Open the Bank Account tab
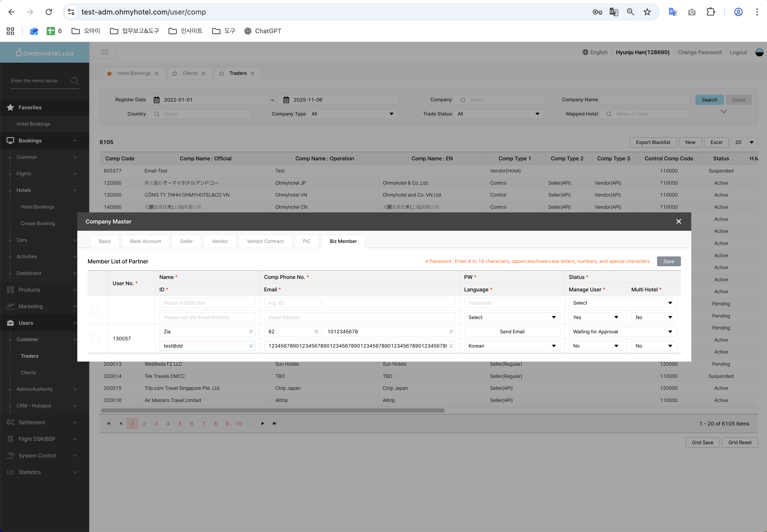Screen dimensions: 767x532 (145, 241)
